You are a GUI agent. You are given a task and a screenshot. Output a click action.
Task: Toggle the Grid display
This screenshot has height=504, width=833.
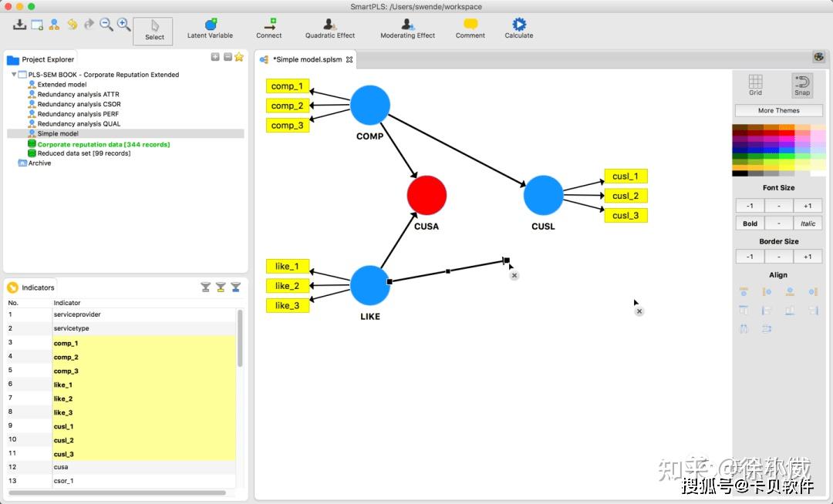pos(755,85)
